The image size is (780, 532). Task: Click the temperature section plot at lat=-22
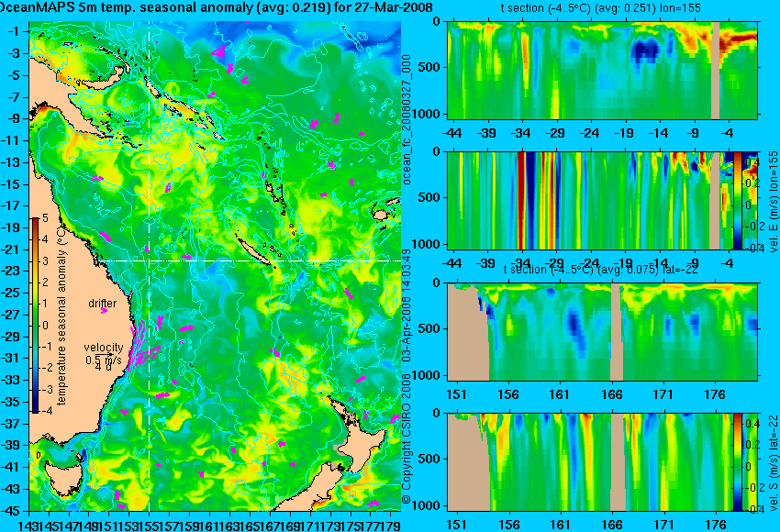coord(602,332)
